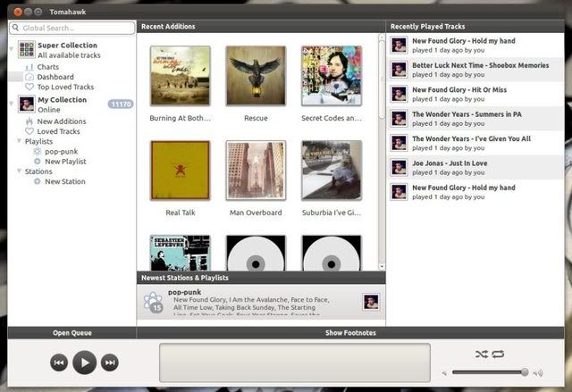Open the Rescue album cover
Image resolution: width=572 pixels, height=392 pixels.
click(x=256, y=76)
